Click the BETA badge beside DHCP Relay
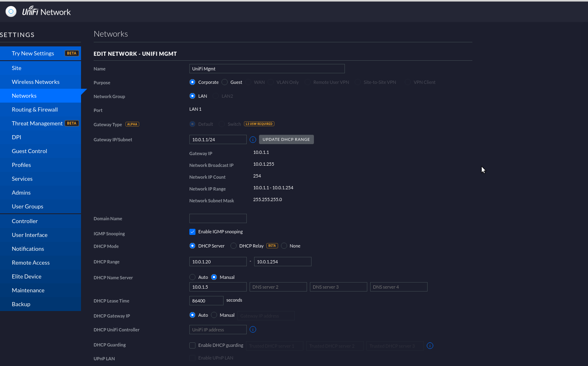This screenshot has width=588, height=366. pos(272,245)
